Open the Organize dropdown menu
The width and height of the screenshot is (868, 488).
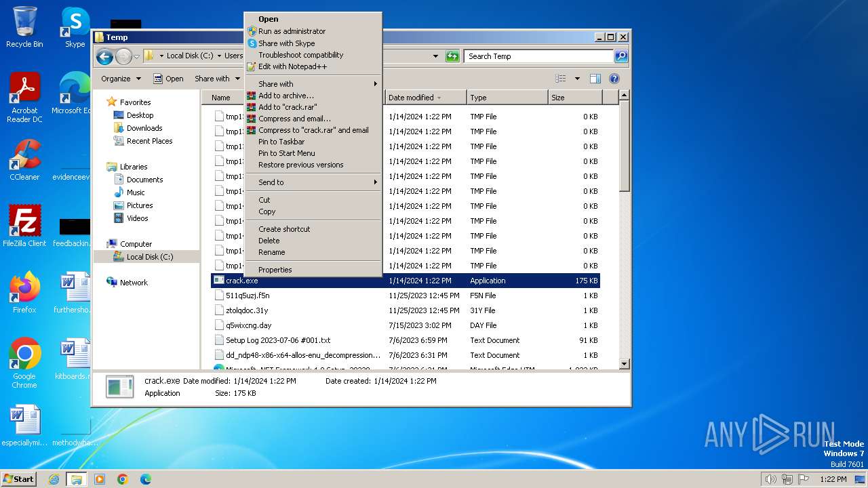pos(121,79)
